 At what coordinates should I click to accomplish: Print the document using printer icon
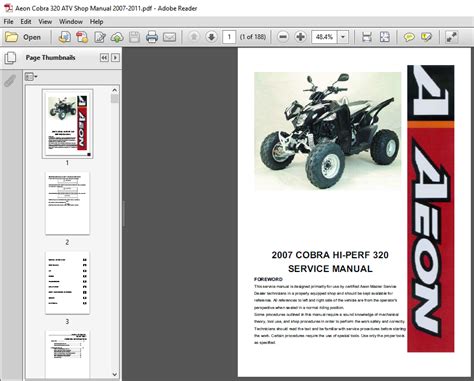[152, 37]
